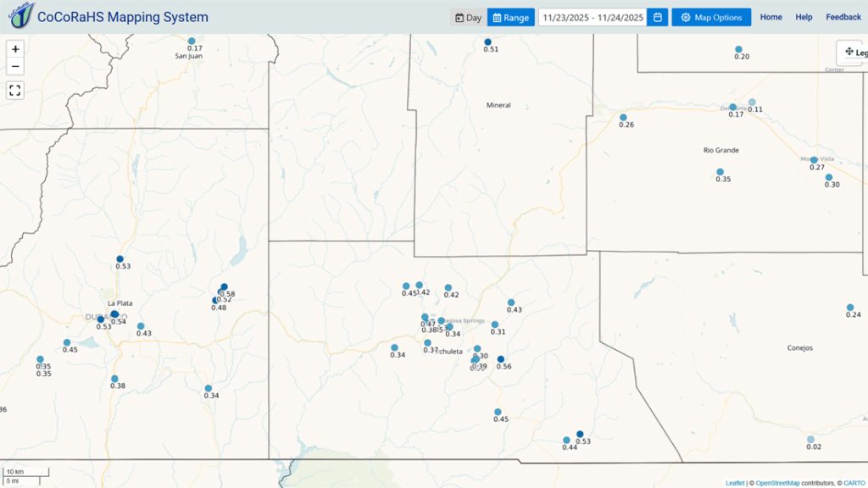This screenshot has width=868, height=488.
Task: Select the 0.51 station marker
Action: click(x=487, y=42)
